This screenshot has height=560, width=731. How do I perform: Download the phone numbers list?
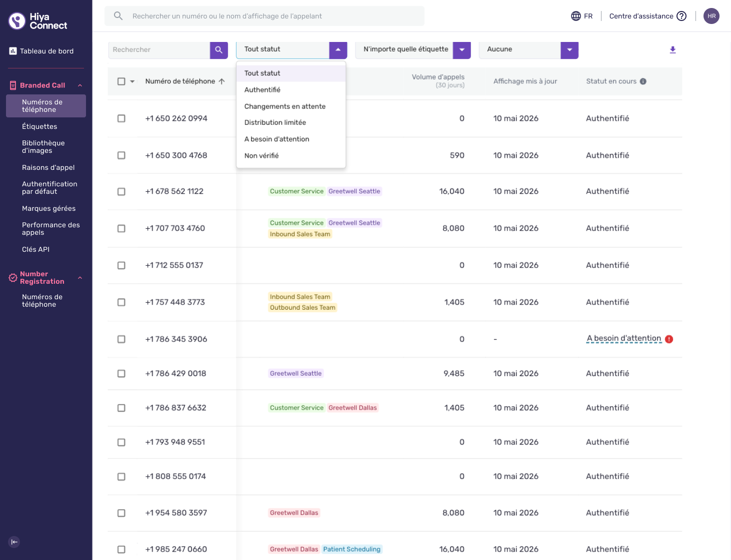click(672, 50)
